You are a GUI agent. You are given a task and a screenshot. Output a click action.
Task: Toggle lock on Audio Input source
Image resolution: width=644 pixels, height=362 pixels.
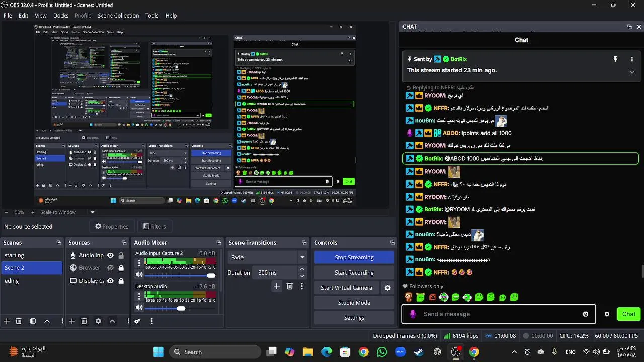(121, 255)
